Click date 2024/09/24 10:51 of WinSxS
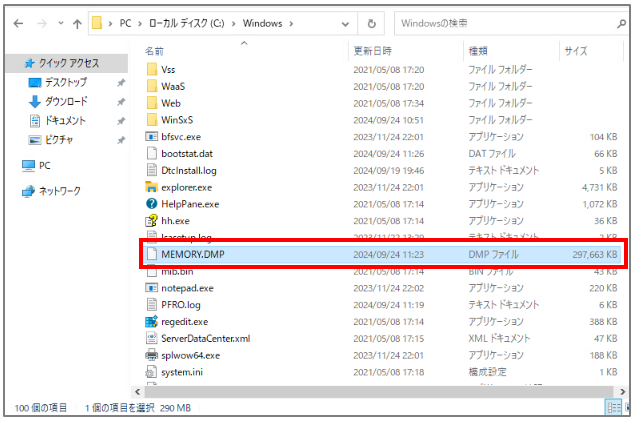Image resolution: width=633 pixels, height=421 pixels. 389,120
